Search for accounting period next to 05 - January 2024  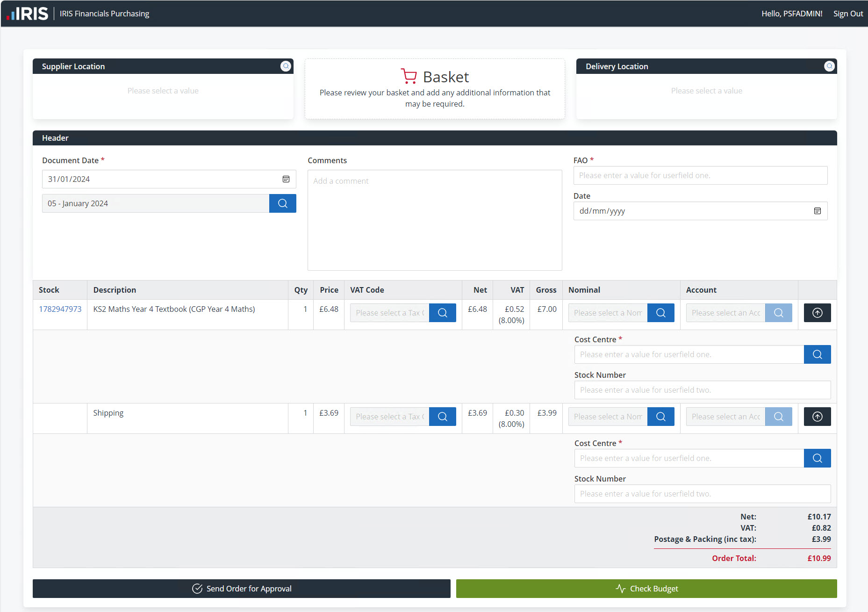pyautogui.click(x=282, y=203)
